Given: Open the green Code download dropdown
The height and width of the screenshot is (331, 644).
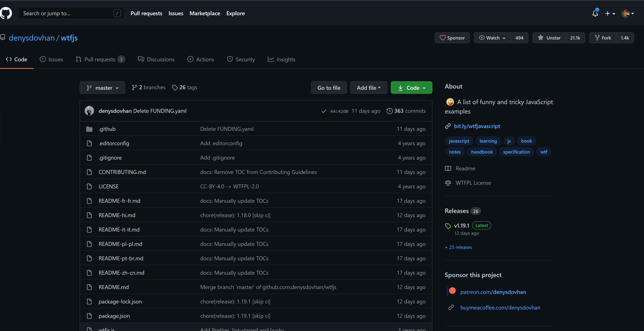Looking at the screenshot, I should tap(411, 88).
